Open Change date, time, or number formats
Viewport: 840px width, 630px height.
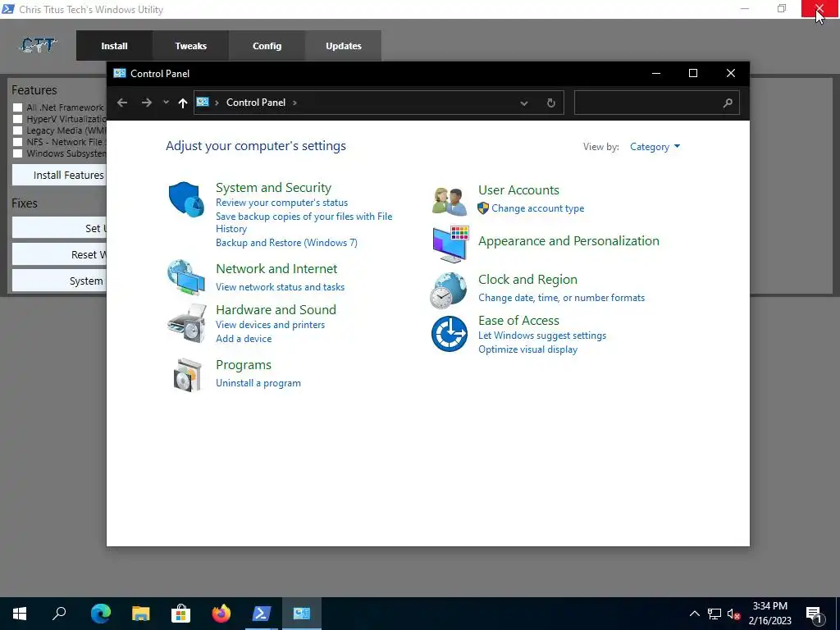coord(561,298)
